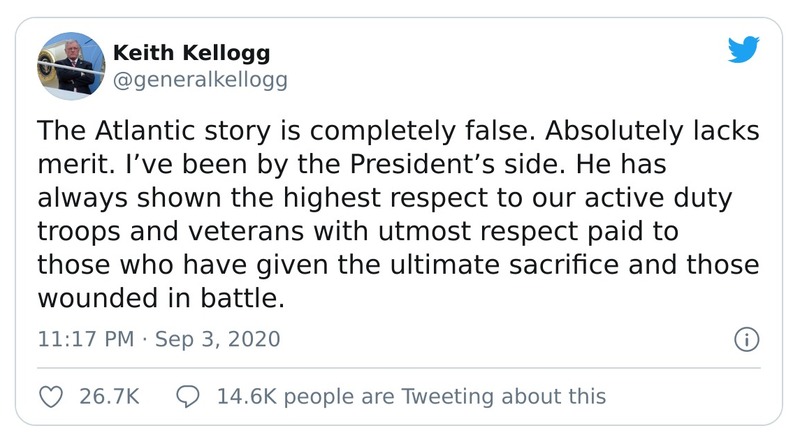Image resolution: width=800 pixels, height=442 pixels.
Task: Open the tweet info circle icon
Action: tap(745, 339)
